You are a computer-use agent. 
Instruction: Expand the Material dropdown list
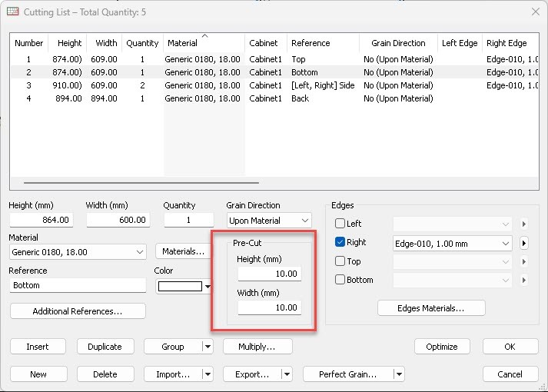point(139,252)
